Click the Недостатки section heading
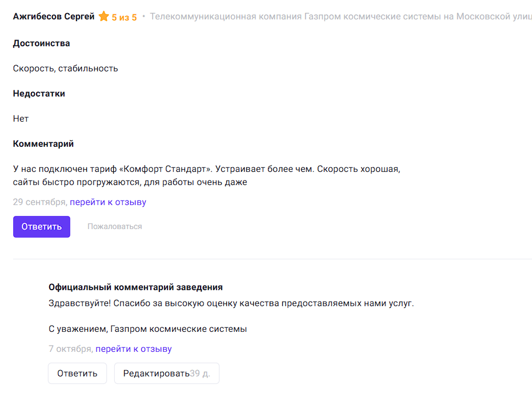 click(39, 94)
